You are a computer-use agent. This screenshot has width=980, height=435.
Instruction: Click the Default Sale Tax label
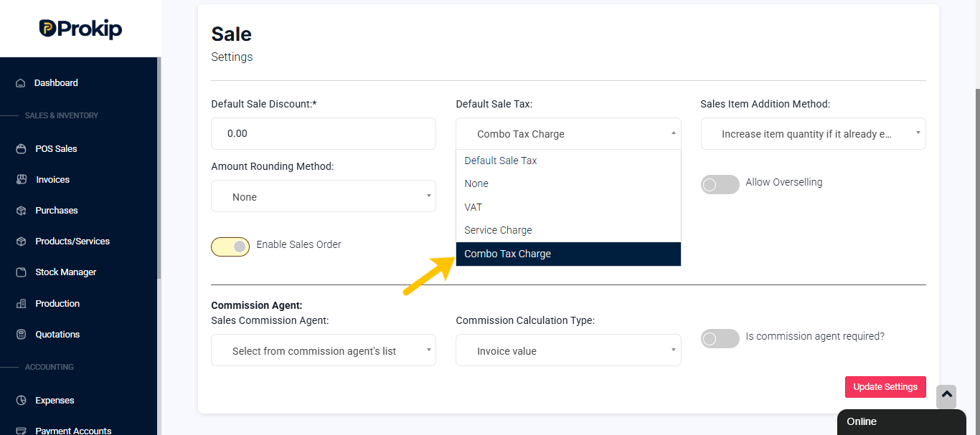(494, 104)
